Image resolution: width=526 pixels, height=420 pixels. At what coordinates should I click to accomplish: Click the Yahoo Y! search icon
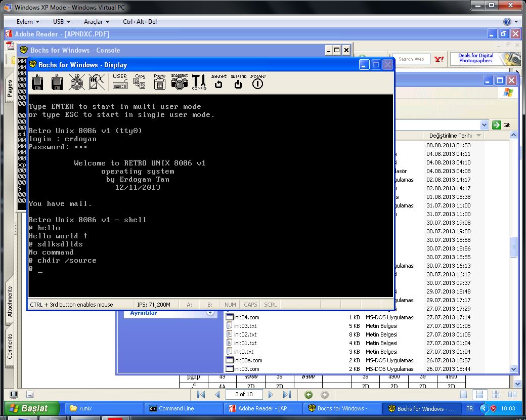439,59
